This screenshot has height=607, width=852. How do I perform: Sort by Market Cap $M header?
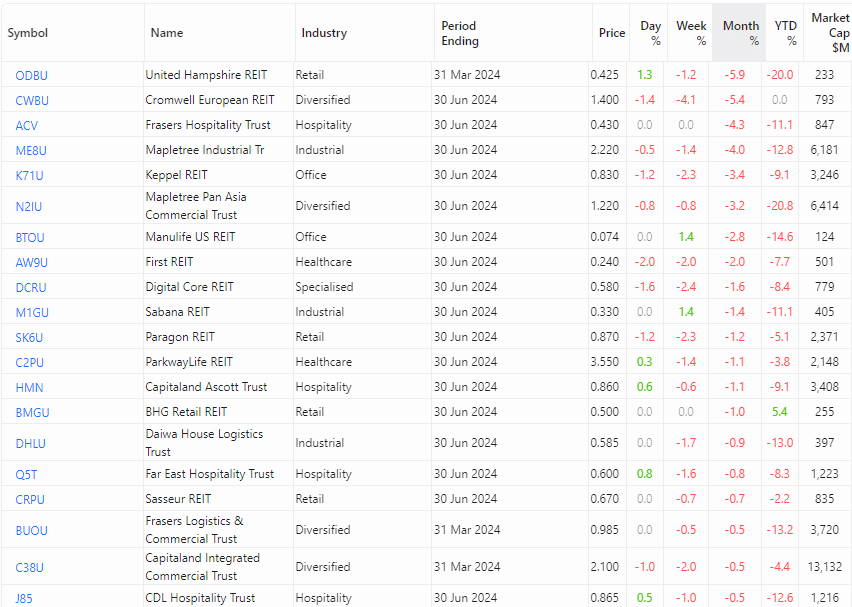pyautogui.click(x=830, y=33)
